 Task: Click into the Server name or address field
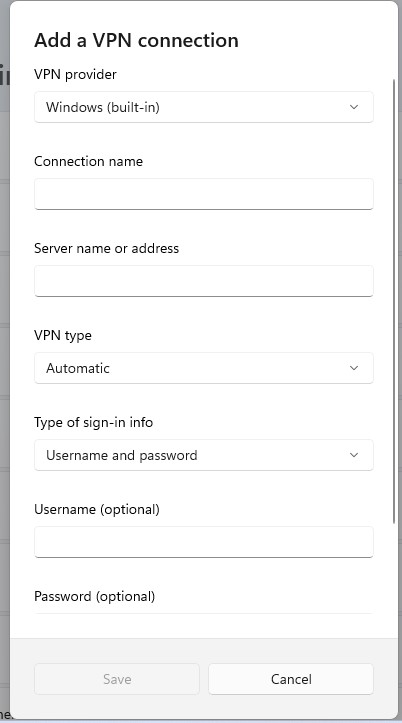[204, 281]
